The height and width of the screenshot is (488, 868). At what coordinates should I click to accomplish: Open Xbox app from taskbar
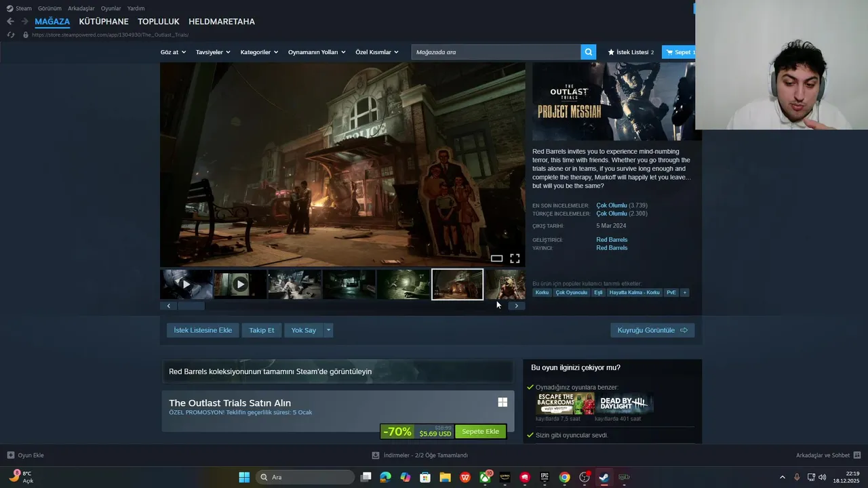pos(485,477)
